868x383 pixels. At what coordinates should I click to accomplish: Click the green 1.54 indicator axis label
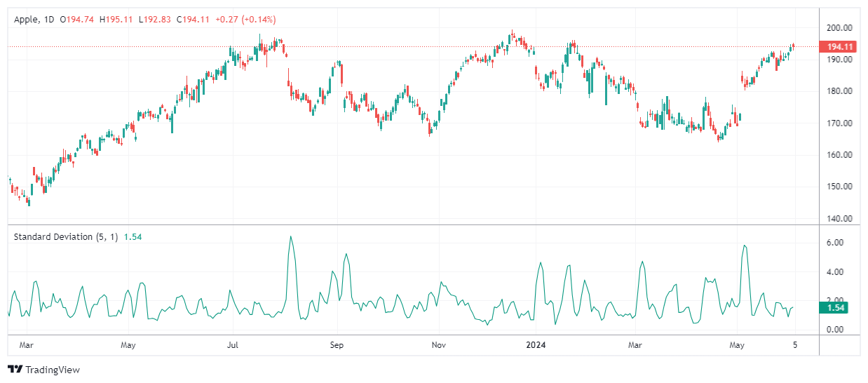[834, 307]
